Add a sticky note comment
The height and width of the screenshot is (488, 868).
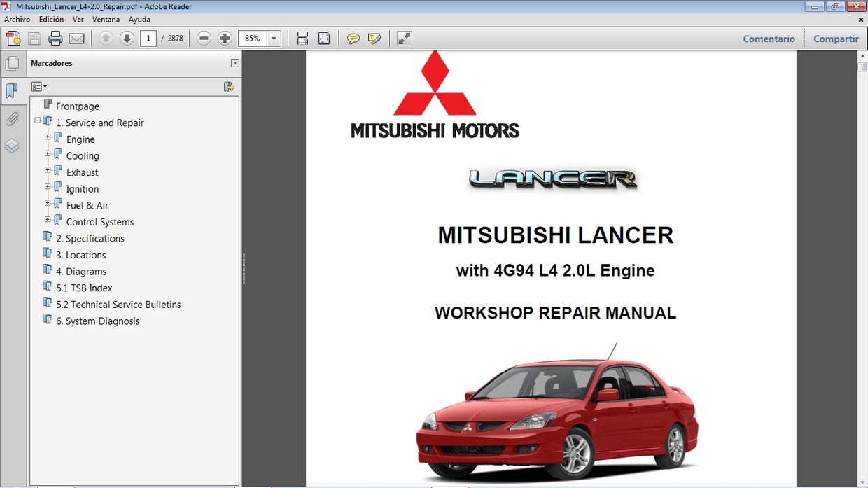pyautogui.click(x=353, y=39)
